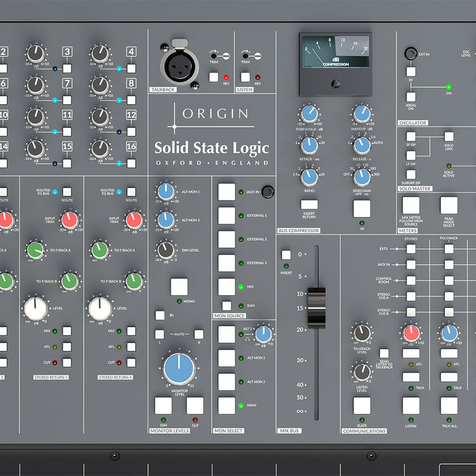
Task: Toggle Talkback 48V phantom power
Action: pos(214,78)
